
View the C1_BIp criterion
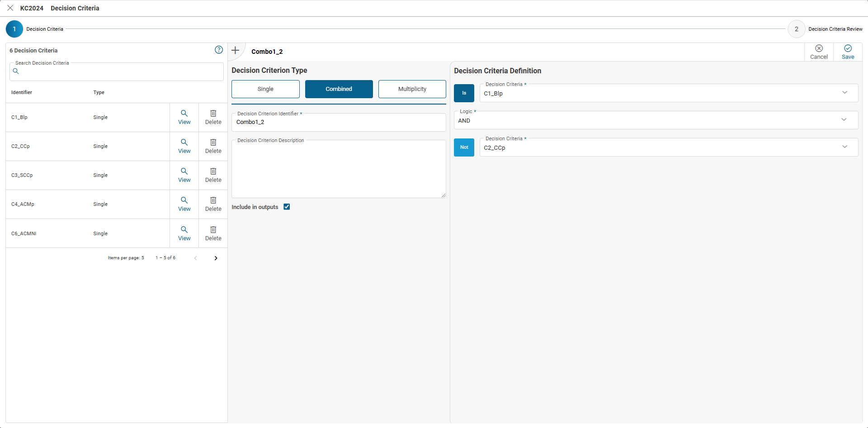pyautogui.click(x=184, y=117)
